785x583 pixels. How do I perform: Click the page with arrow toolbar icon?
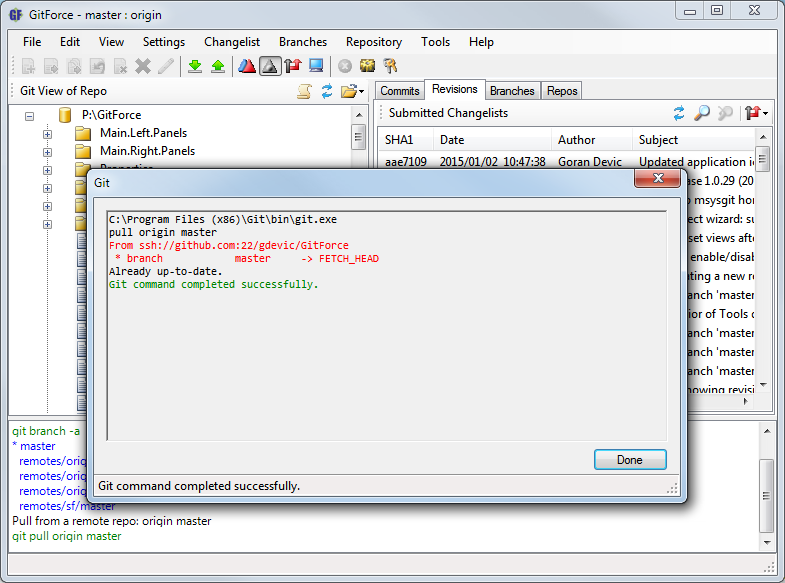tap(52, 66)
